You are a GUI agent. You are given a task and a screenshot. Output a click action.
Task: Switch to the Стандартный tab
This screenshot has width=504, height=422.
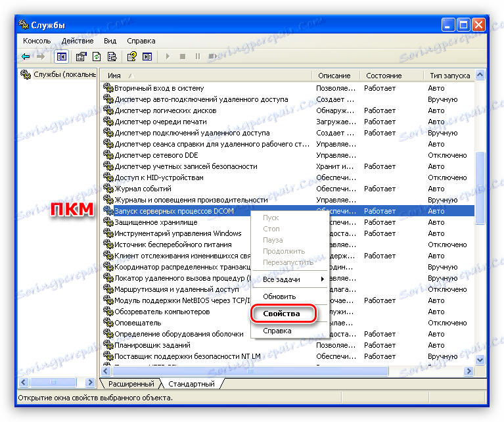(x=191, y=384)
